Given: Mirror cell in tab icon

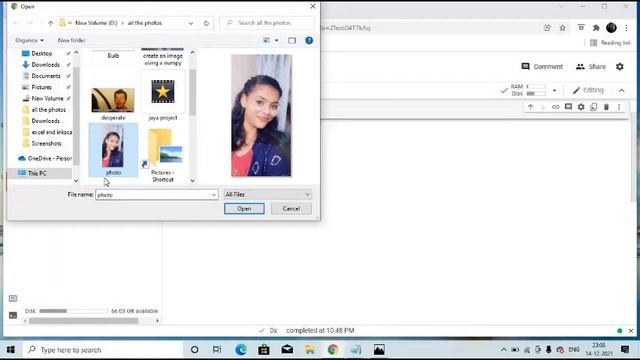Looking at the screenshot, I should (593, 107).
